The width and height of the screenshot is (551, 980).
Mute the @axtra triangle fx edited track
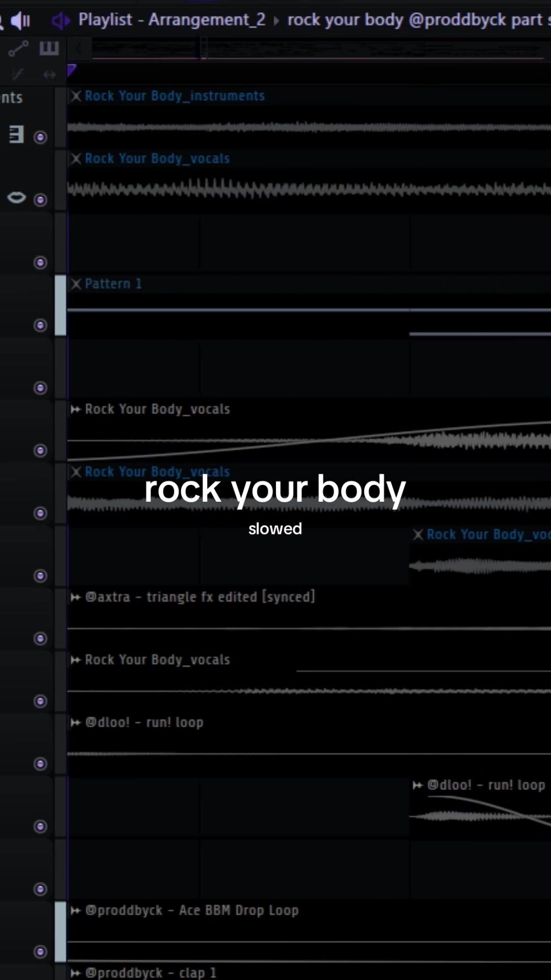[40, 639]
